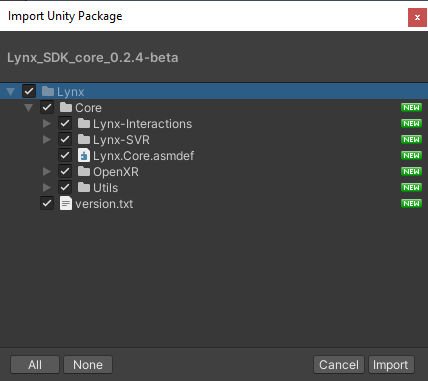Screen dimensions: 428x381
Task: Click the version.txt document icon
Action: [x=66, y=203]
